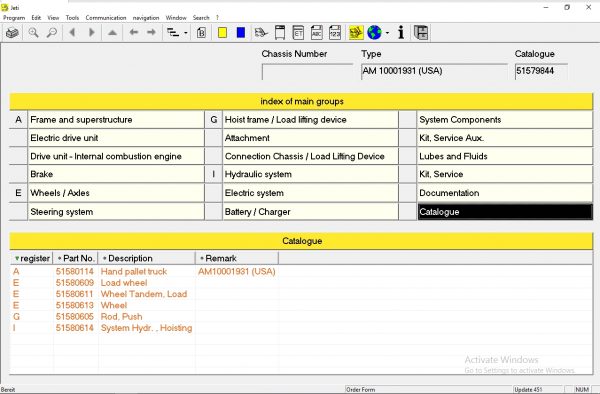Screen dimensions: 600x394
Task: Click the ET page toolbar icon
Action: [x=298, y=33]
